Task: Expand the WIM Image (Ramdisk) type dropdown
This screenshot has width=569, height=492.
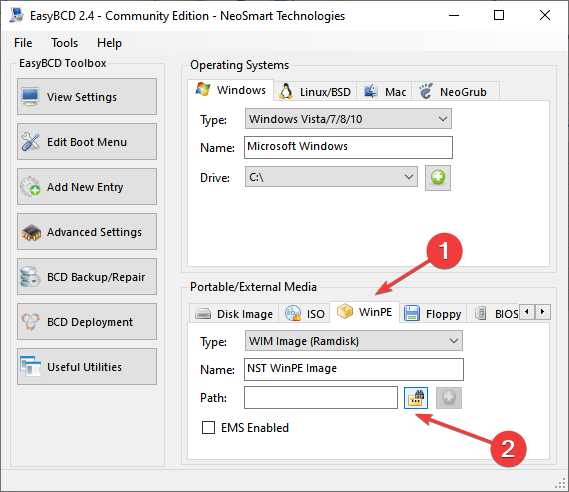Action: click(x=354, y=341)
